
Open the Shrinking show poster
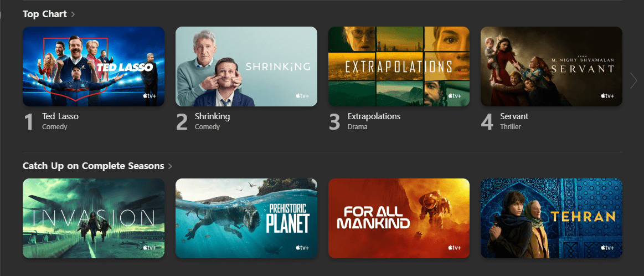246,67
